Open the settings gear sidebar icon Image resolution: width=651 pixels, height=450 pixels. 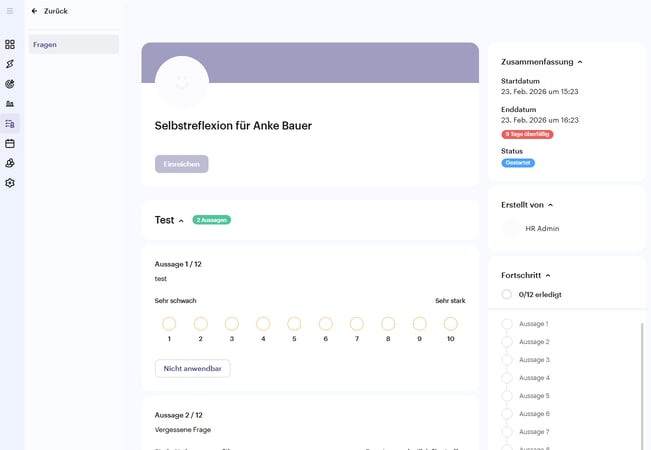click(10, 183)
